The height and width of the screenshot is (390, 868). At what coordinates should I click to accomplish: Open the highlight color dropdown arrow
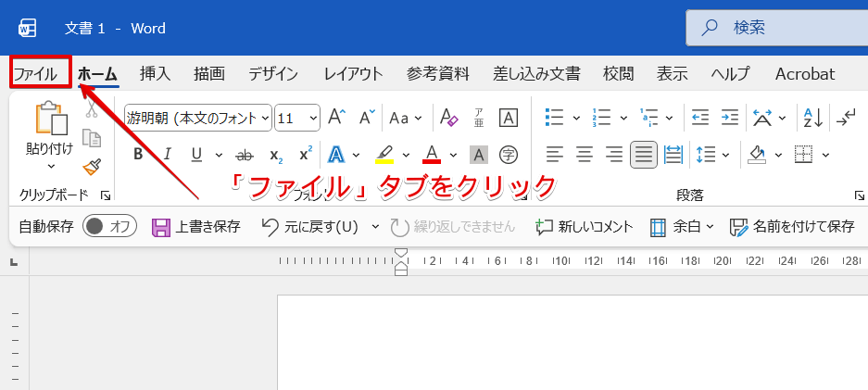406,155
